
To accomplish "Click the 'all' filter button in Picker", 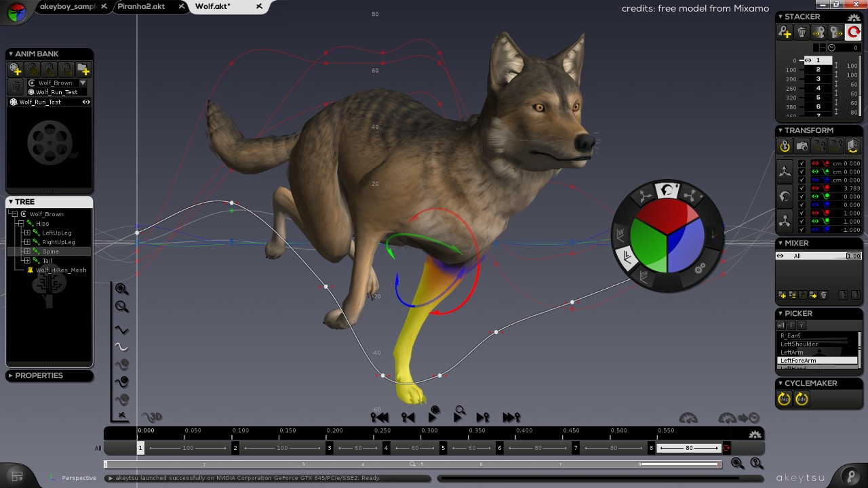I will click(x=781, y=325).
